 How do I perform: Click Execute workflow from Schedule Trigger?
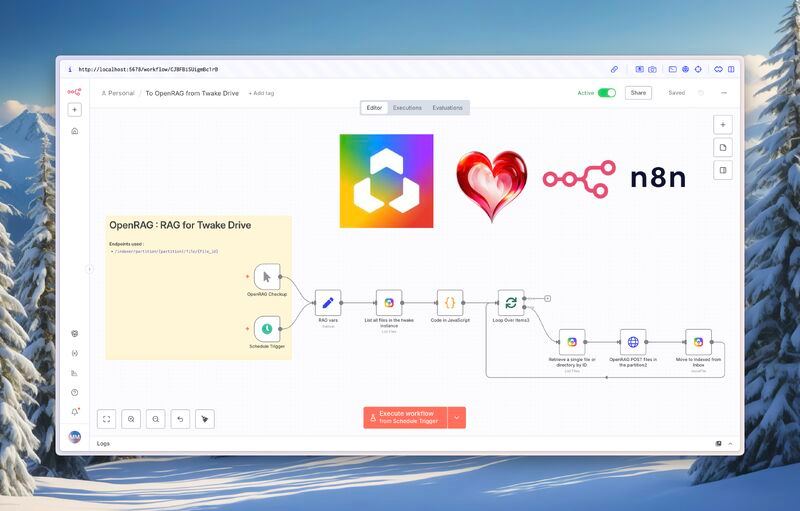pyautogui.click(x=406, y=418)
